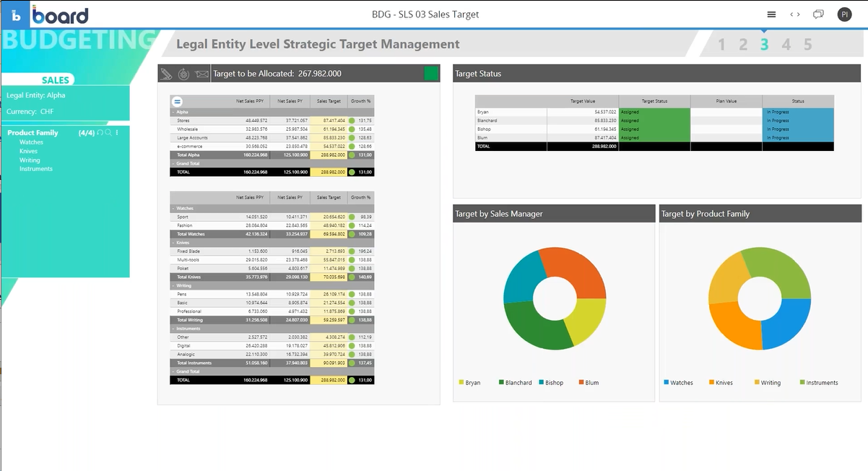Open Product Family three-dot options menu
Image resolution: width=868 pixels, height=471 pixels.
[117, 133]
